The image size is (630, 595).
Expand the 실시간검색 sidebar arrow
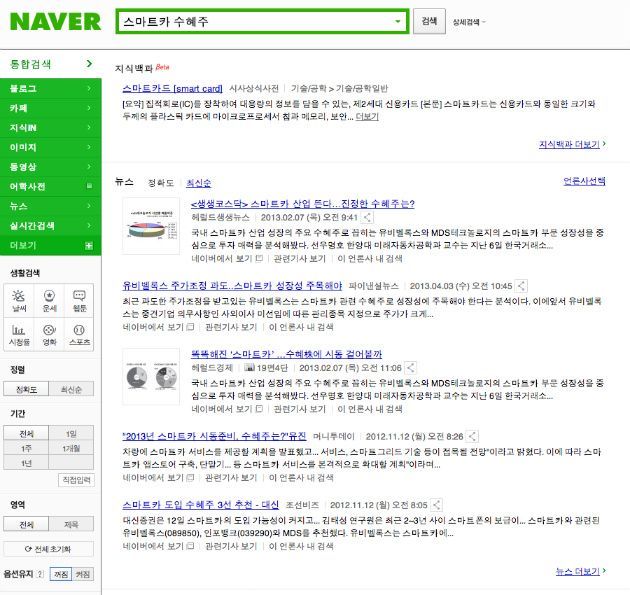89,225
